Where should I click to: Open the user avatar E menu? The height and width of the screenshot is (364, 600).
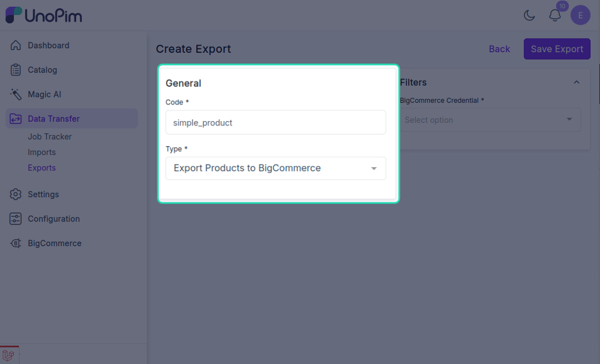(581, 16)
